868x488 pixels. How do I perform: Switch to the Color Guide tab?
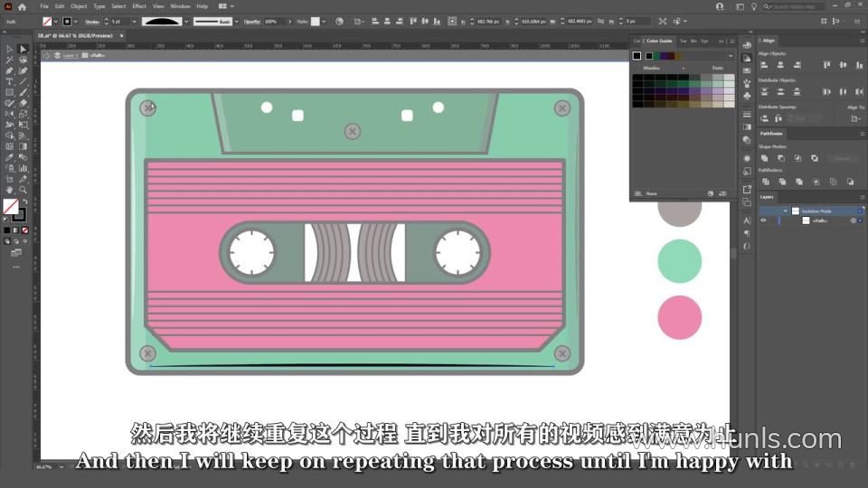pyautogui.click(x=659, y=41)
